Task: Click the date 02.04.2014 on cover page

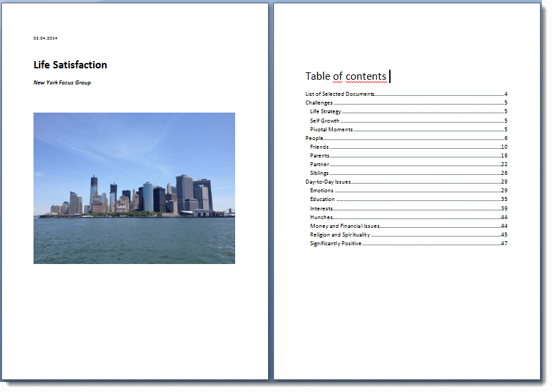Action: point(46,38)
